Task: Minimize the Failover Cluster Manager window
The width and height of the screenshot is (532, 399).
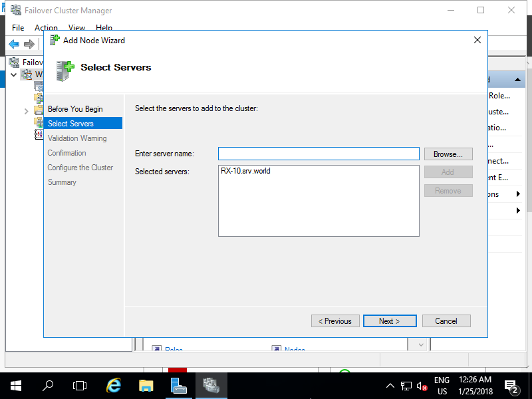Action: click(x=451, y=10)
